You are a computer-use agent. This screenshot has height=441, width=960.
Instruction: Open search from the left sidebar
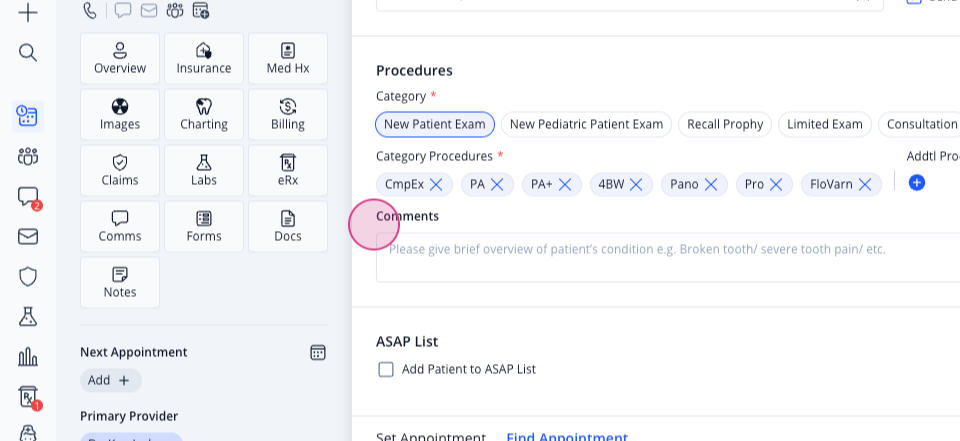click(x=28, y=53)
